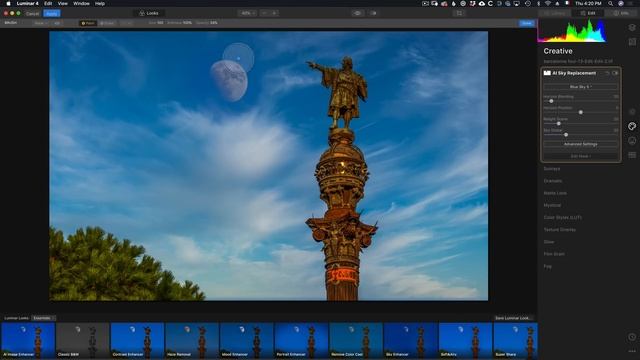
Task: Expand the Dramatic tool
Action: pos(553,181)
